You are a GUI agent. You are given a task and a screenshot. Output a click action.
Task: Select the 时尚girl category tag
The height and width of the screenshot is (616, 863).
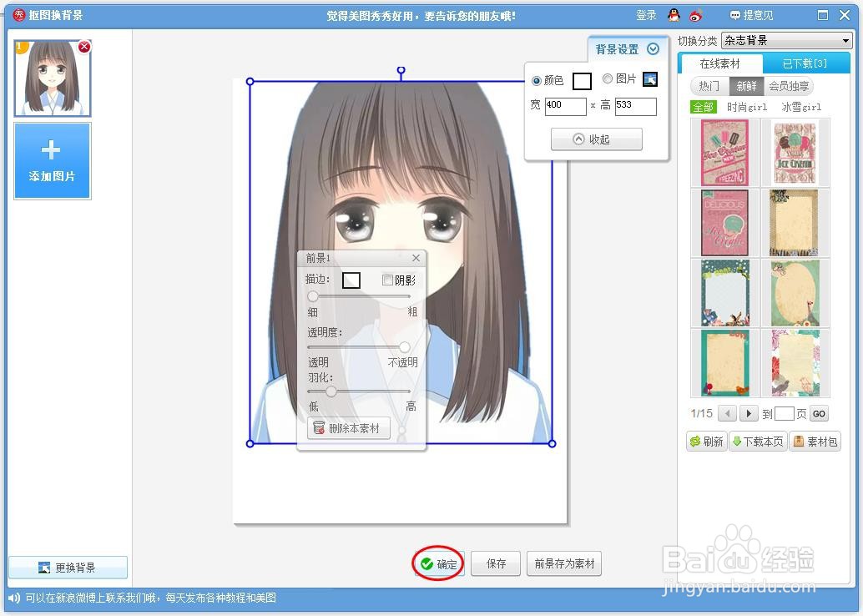tap(747, 107)
